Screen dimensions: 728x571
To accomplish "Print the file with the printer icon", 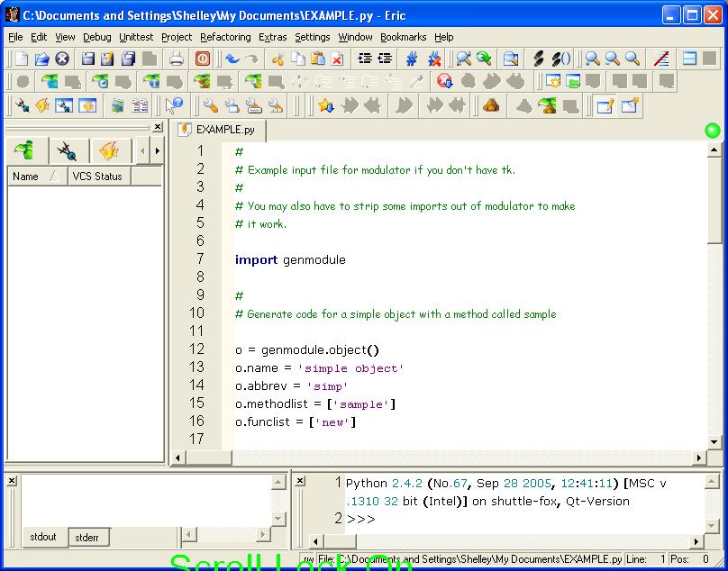I will 177,59.
